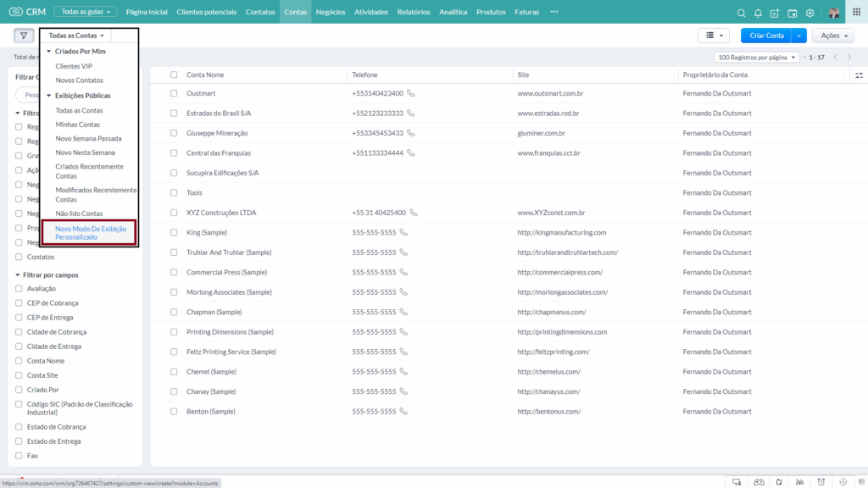Click the Criar Conta button
868x488 pixels.
pyautogui.click(x=766, y=36)
